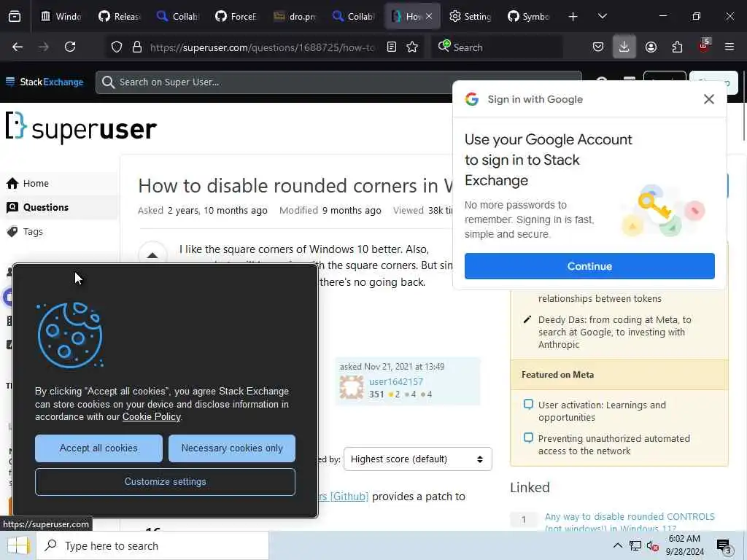Open Save to Pocket icon
Viewport: 747px width, 560px height.
598,47
